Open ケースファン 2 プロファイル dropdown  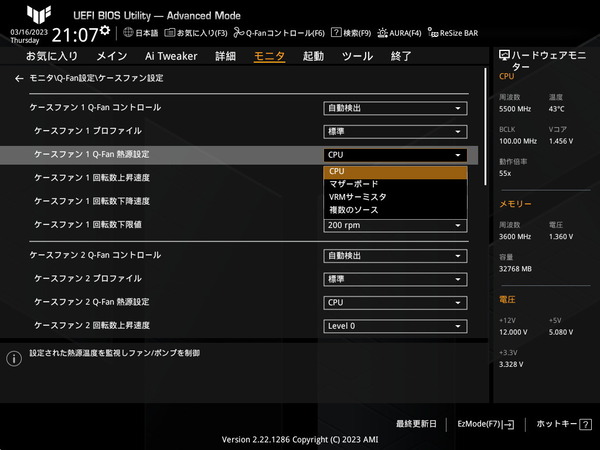pos(395,279)
